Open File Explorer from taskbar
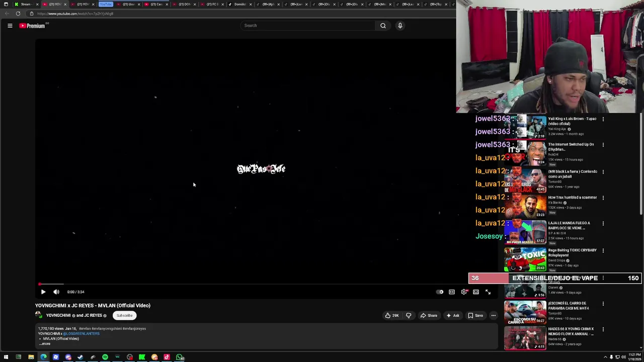644x362 pixels. [31, 357]
